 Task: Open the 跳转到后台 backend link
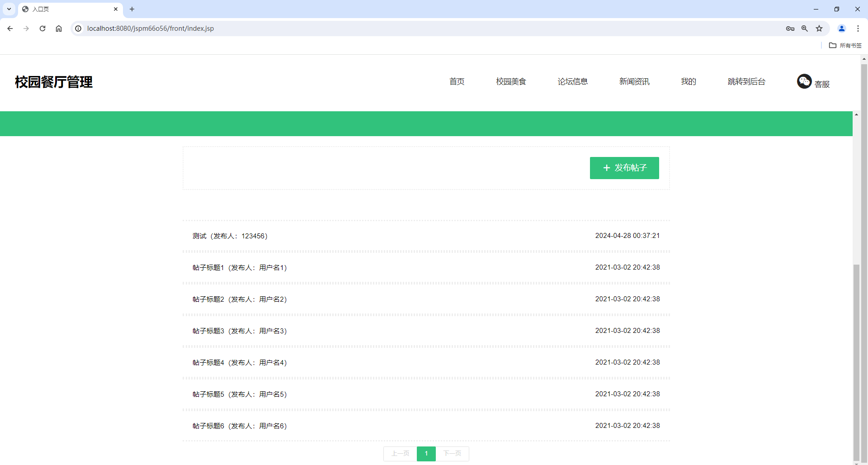[746, 81]
